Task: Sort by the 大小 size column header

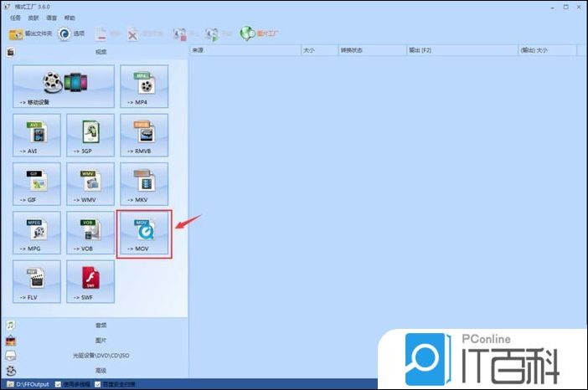Action: click(x=319, y=50)
